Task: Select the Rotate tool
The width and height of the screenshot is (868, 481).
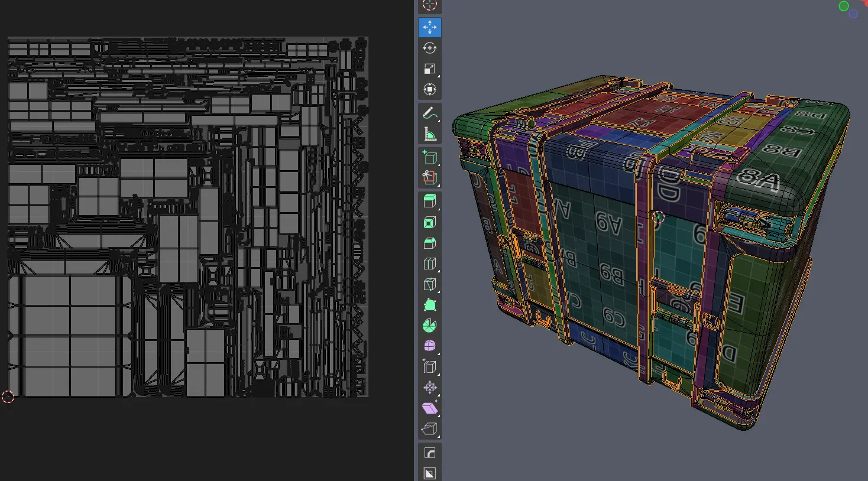Action: tap(430, 48)
